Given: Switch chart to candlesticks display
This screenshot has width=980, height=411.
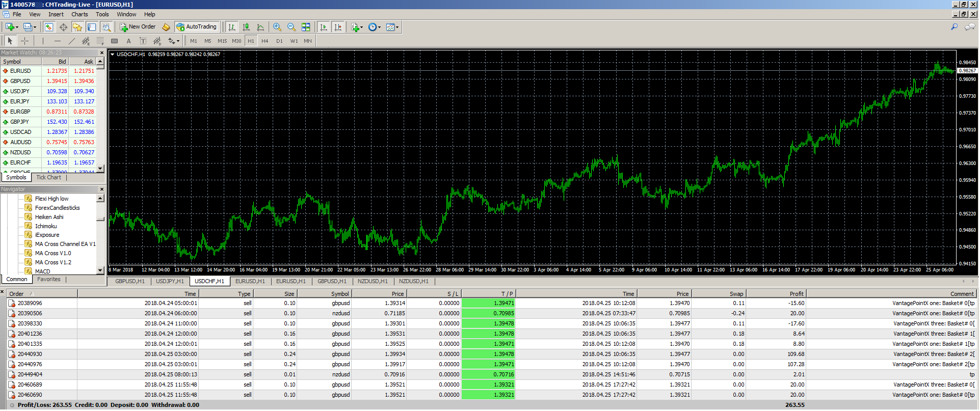Looking at the screenshot, I should (x=246, y=27).
